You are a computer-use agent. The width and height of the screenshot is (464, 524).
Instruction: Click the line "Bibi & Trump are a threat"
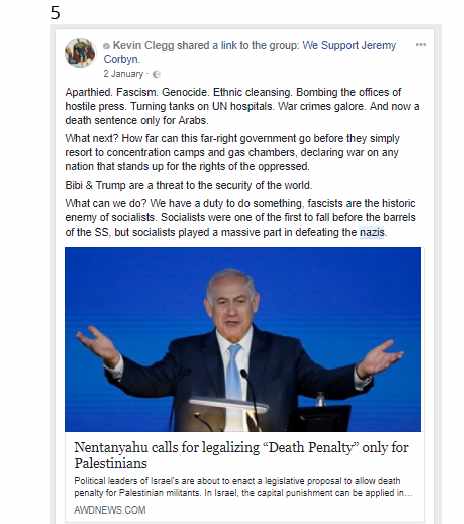tap(189, 185)
